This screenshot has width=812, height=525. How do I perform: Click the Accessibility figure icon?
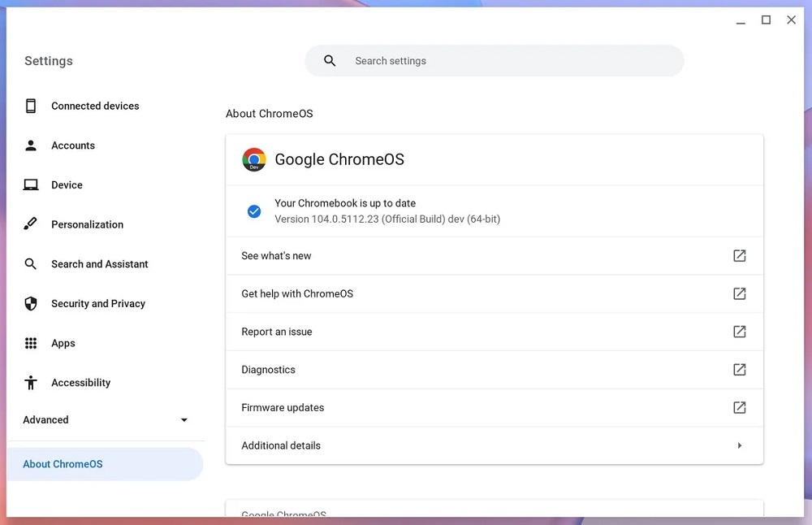pyautogui.click(x=31, y=383)
